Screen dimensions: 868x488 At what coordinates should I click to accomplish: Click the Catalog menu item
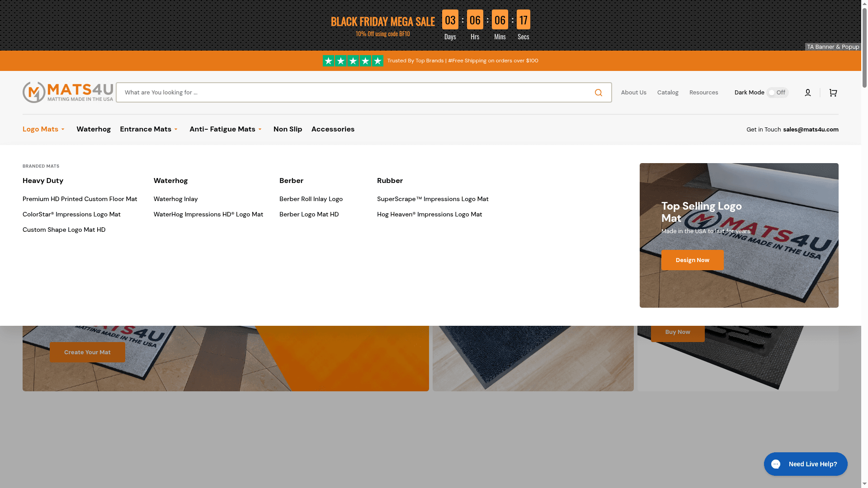(x=668, y=92)
